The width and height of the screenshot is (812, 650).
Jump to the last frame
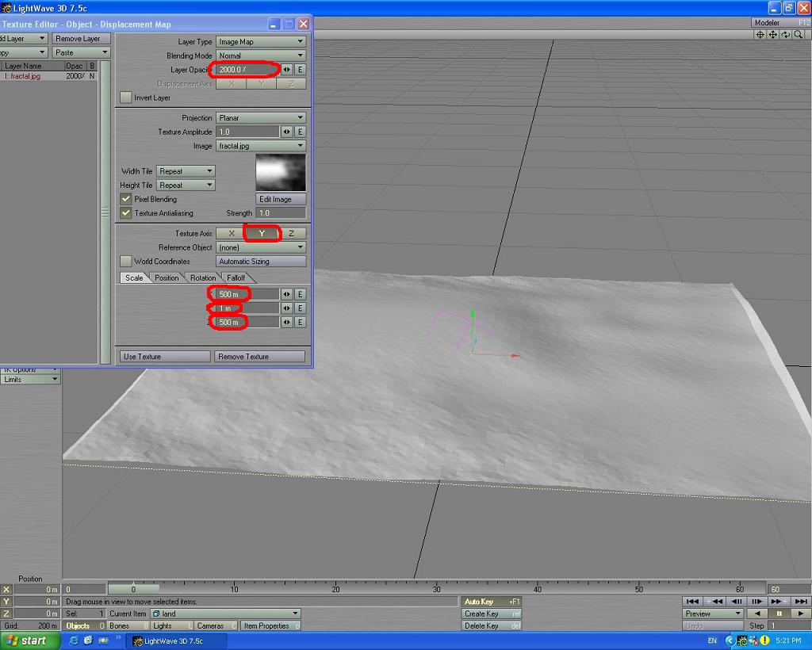point(801,602)
